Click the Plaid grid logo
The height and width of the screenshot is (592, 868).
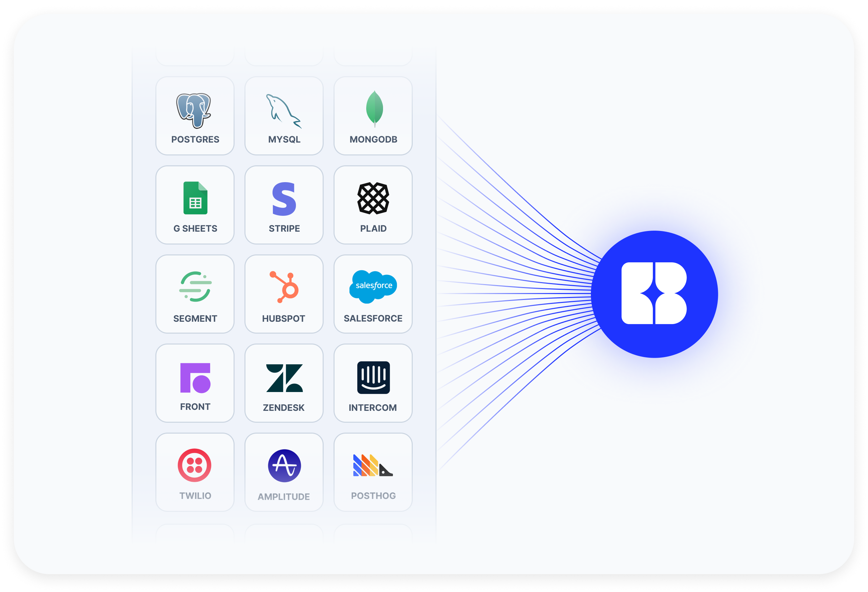pos(373,198)
